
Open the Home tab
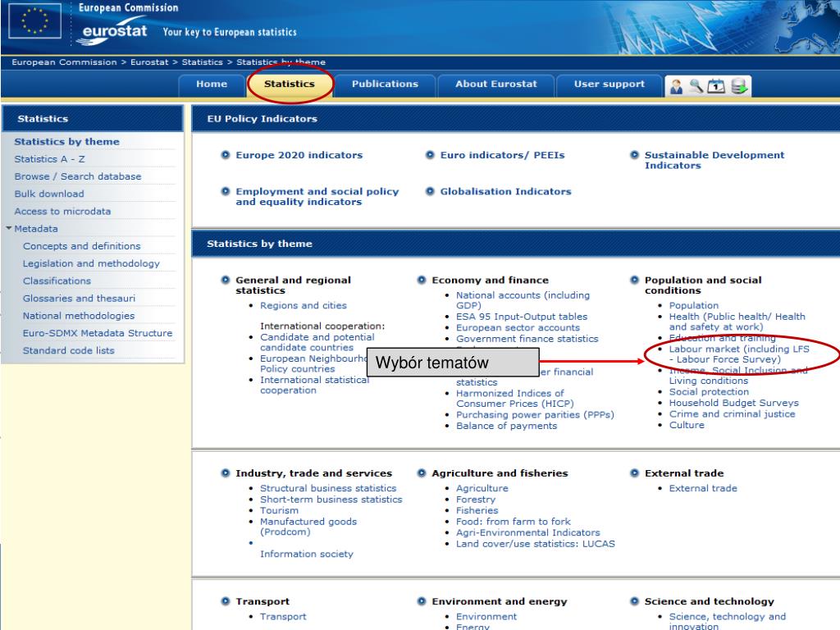pos(212,84)
